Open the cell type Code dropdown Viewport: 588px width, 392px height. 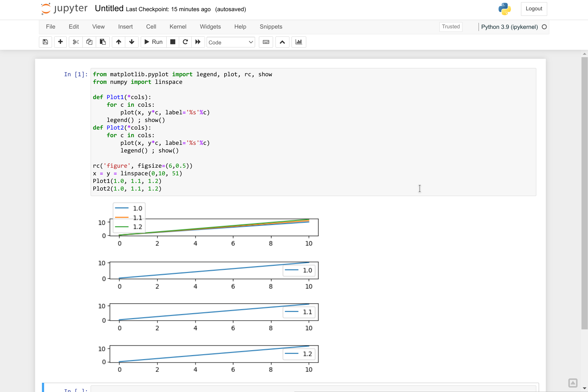(x=231, y=42)
